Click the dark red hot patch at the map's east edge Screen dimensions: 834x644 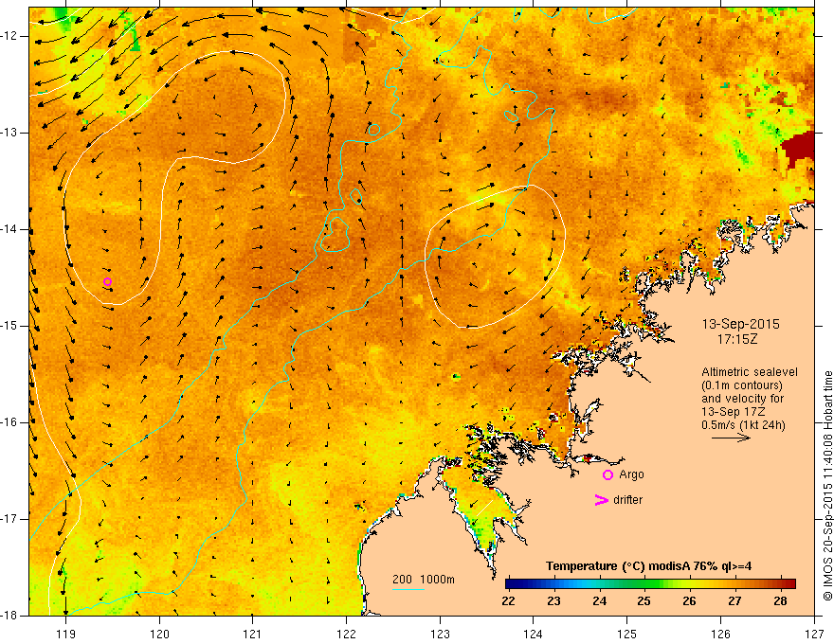[x=798, y=149]
